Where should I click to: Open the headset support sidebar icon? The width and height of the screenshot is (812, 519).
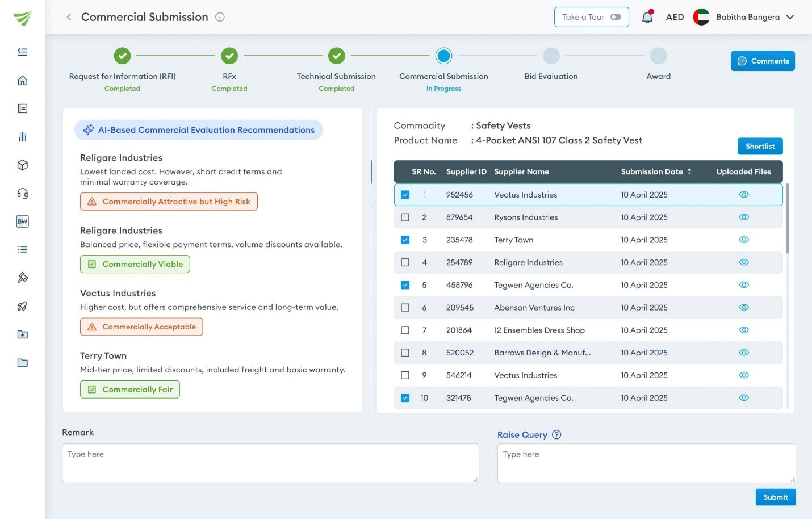click(x=23, y=194)
